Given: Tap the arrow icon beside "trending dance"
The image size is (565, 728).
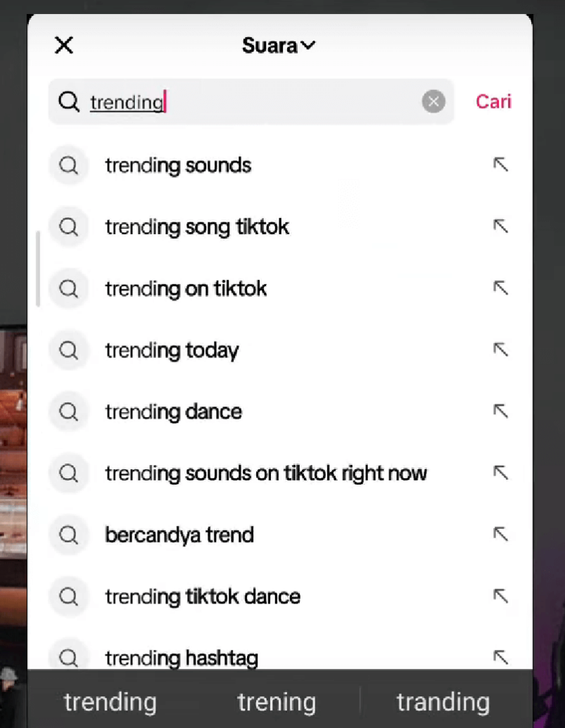Looking at the screenshot, I should click(500, 411).
